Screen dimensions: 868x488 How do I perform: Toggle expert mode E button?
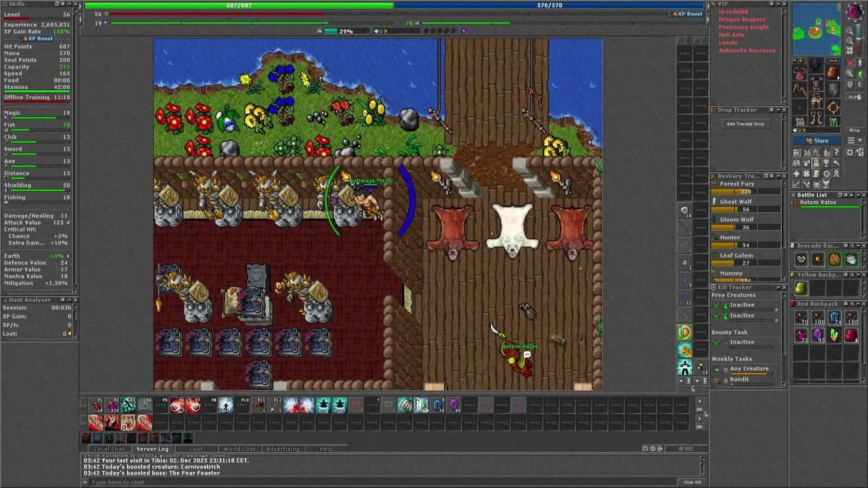tap(860, 85)
